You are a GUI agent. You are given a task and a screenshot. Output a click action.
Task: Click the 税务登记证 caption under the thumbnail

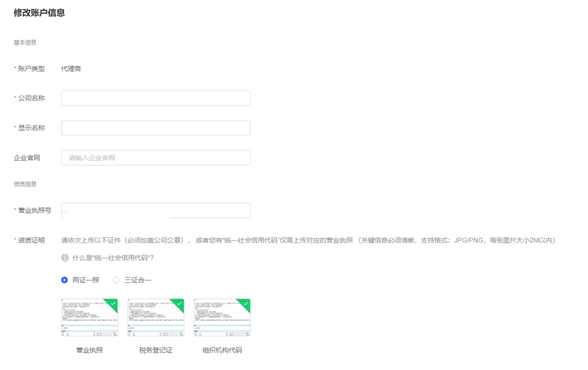coord(156,350)
